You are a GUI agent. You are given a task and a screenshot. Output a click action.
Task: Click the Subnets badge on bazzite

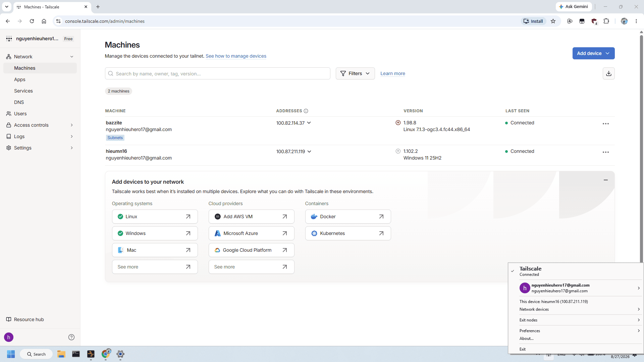(x=115, y=138)
